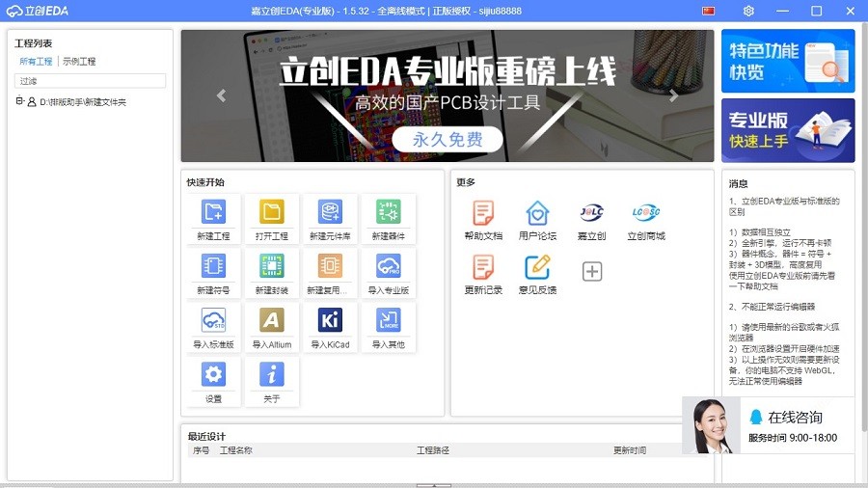Open the gear settings icon in title bar
Viewport: 868px width, 488px height.
pos(748,11)
